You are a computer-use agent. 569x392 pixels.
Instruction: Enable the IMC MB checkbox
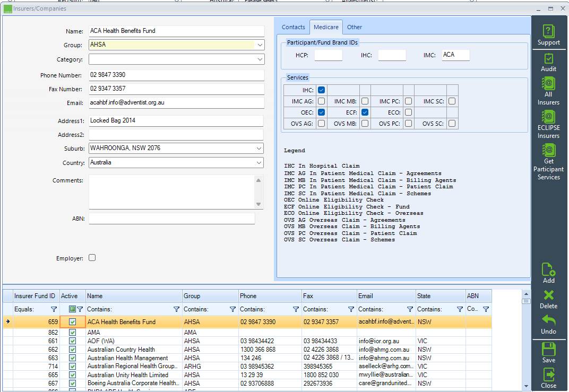pos(365,101)
